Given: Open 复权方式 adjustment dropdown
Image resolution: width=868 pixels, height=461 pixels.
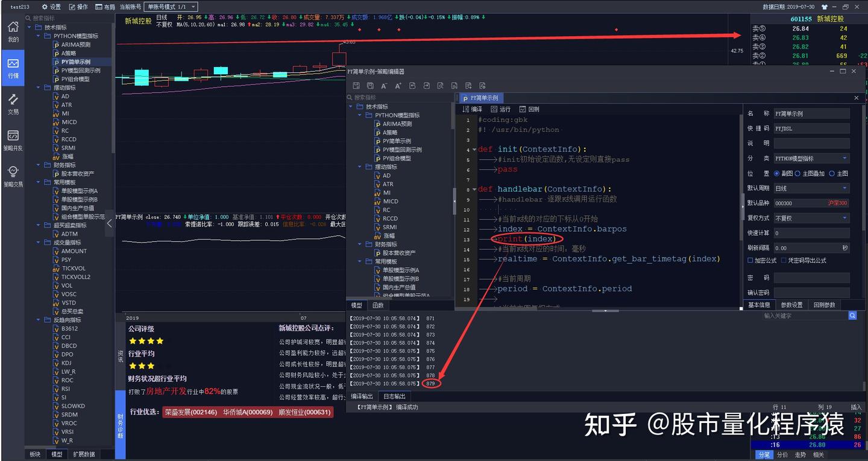Looking at the screenshot, I should click(x=811, y=218).
